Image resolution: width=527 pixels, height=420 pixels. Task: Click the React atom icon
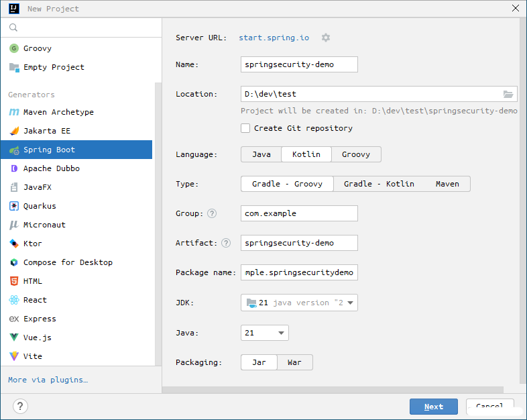(x=14, y=300)
